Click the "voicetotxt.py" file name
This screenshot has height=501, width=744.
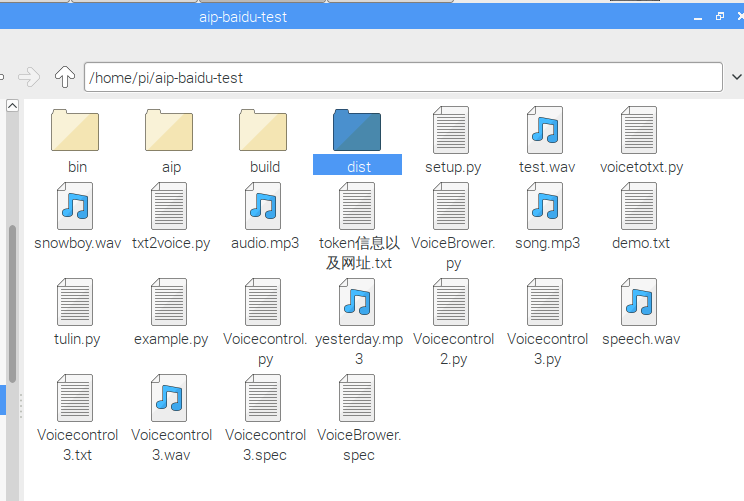641,167
